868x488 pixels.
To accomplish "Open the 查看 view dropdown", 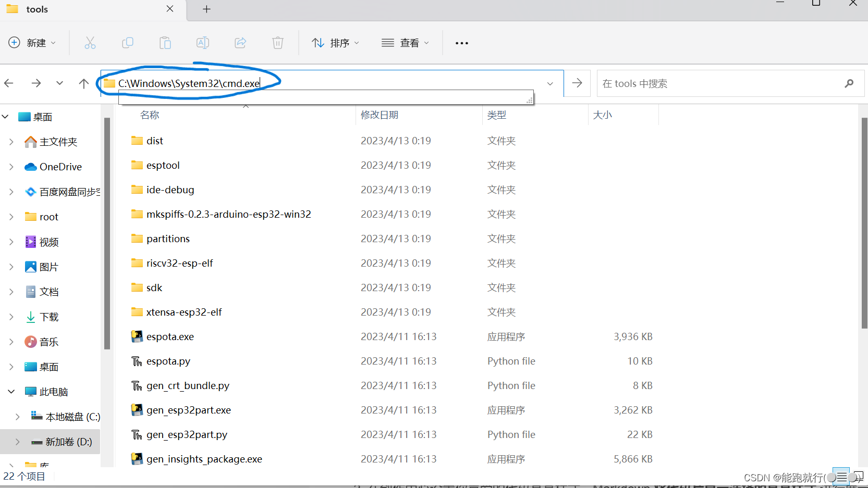I will (405, 43).
